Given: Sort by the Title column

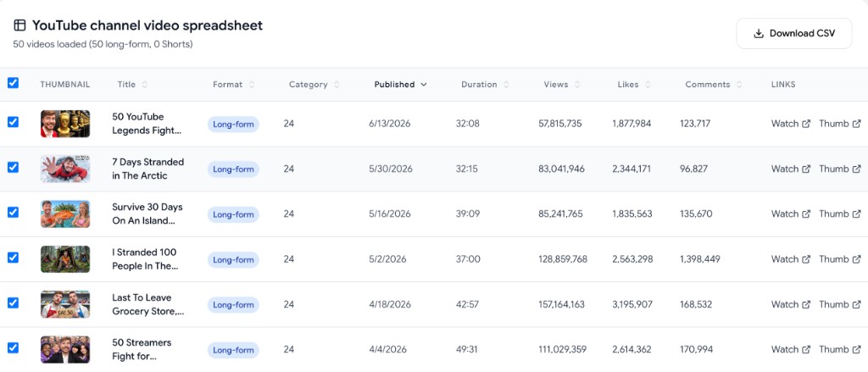Looking at the screenshot, I should 132,85.
